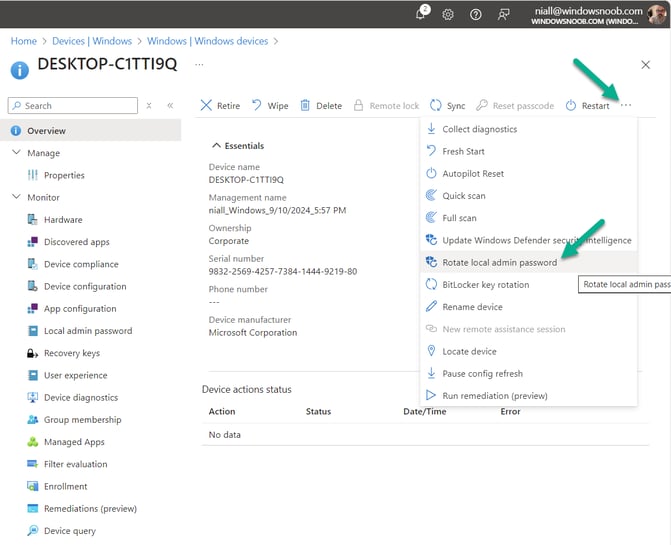Collapse the Essentials section

[x=238, y=145]
